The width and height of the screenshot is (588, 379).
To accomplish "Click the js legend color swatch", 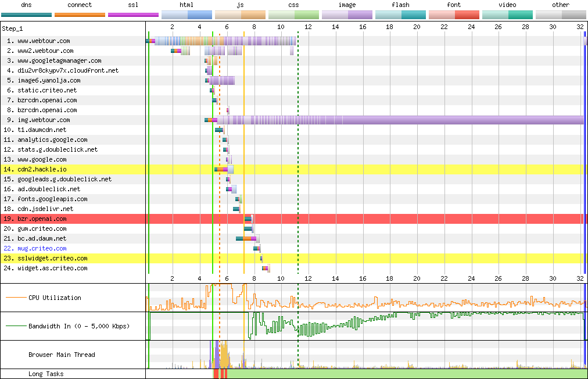I will (x=240, y=15).
